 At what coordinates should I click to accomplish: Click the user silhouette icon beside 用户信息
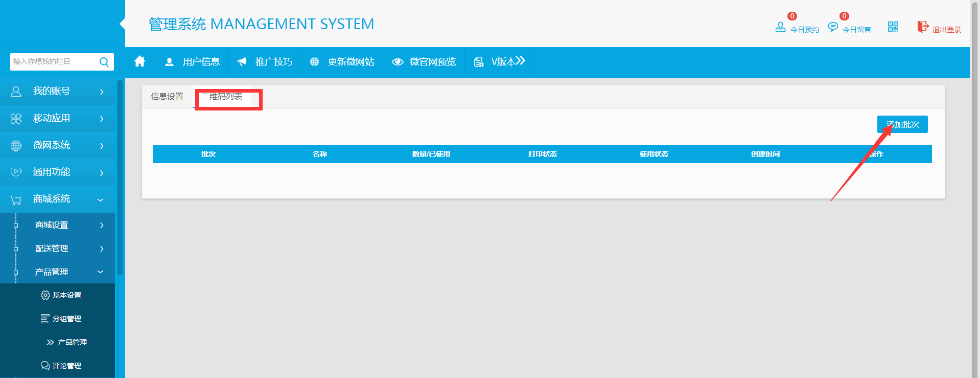click(170, 62)
